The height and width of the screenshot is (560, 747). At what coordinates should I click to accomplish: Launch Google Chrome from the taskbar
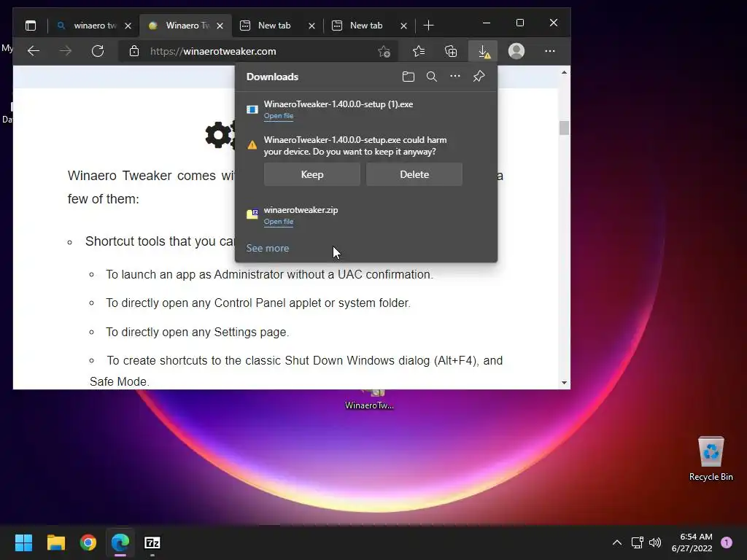88,542
